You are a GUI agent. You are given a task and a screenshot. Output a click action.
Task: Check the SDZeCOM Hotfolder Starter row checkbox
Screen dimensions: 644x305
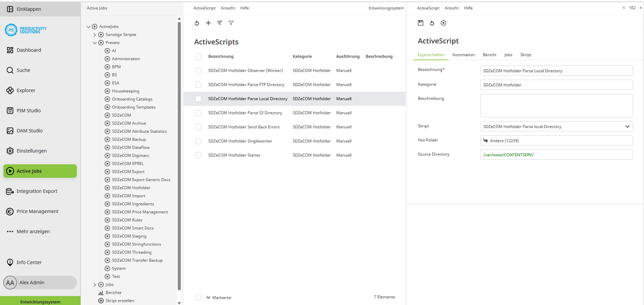[198, 155]
